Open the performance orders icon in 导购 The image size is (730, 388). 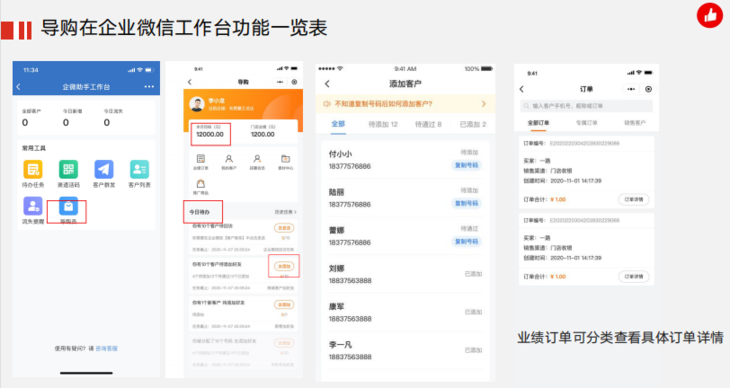point(201,159)
